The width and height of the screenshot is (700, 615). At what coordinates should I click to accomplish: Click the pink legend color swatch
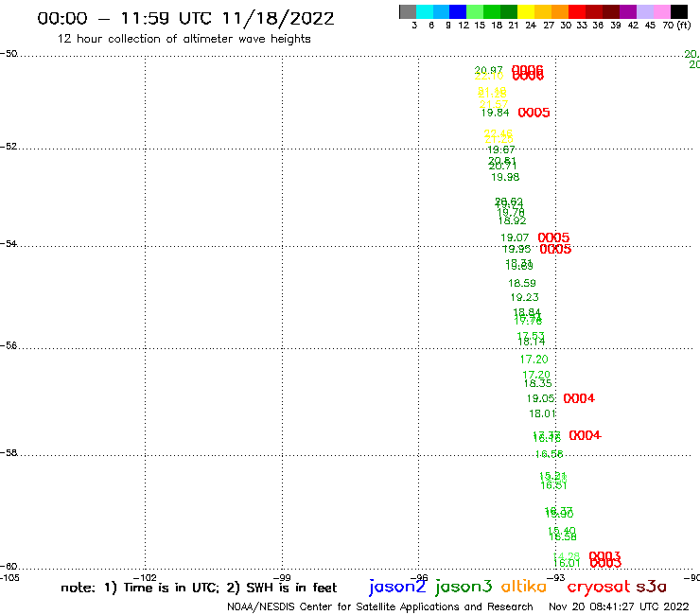pyautogui.click(x=661, y=11)
